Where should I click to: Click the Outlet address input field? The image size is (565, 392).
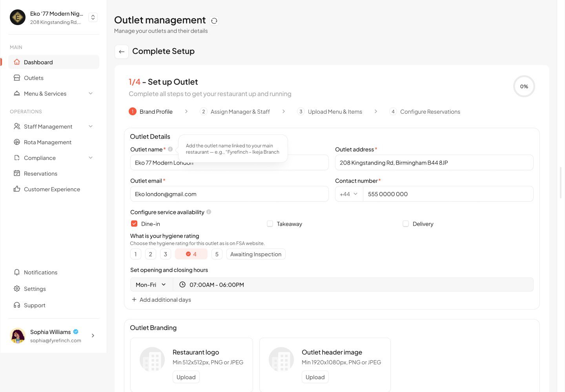point(434,163)
